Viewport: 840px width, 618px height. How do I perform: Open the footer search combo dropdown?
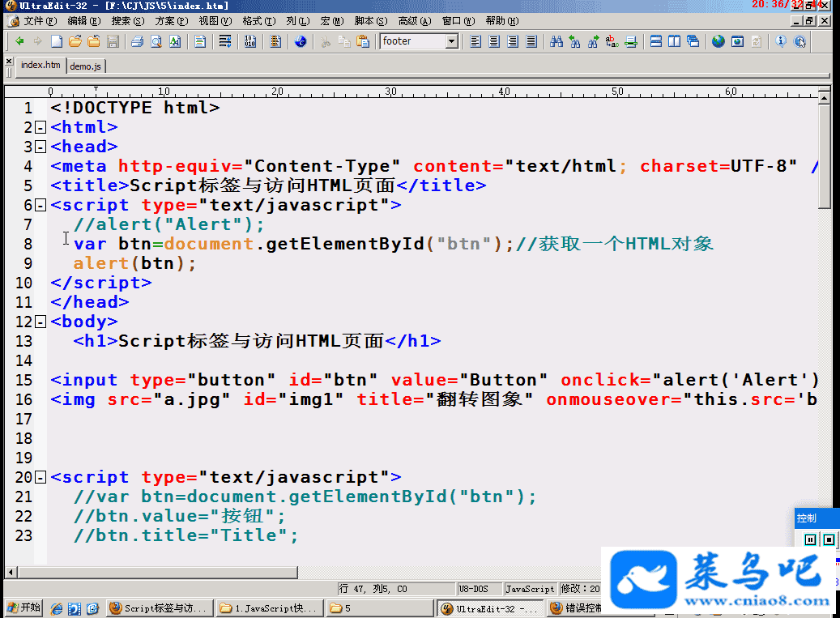451,41
